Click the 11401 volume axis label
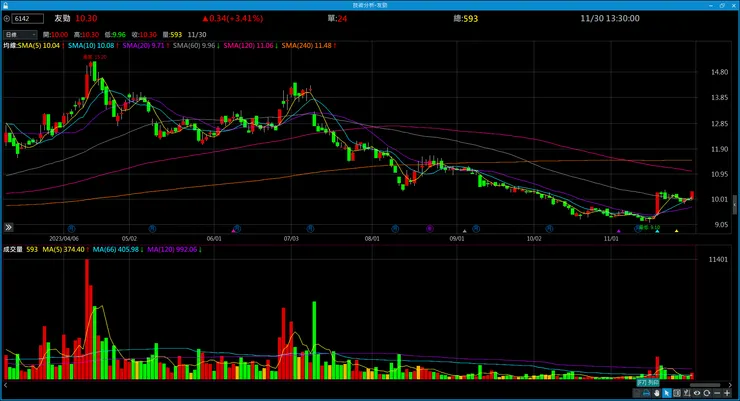Screen dimensions: 740x401 (718, 259)
